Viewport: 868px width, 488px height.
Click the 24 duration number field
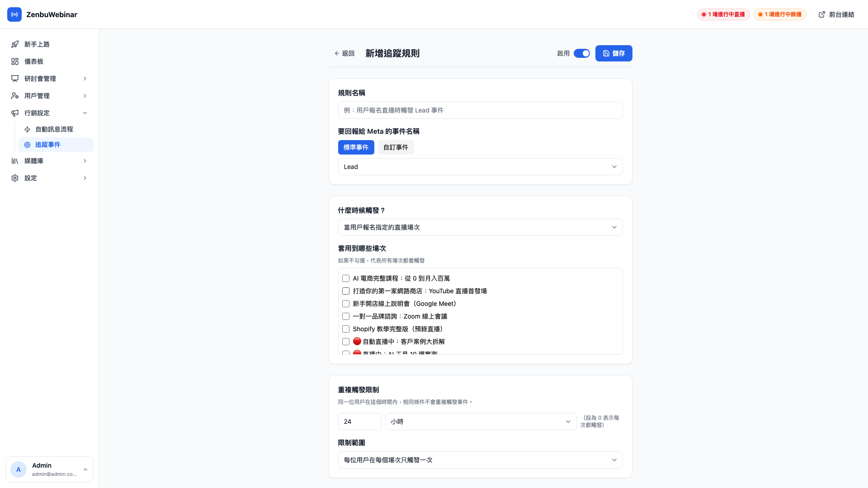coord(359,422)
